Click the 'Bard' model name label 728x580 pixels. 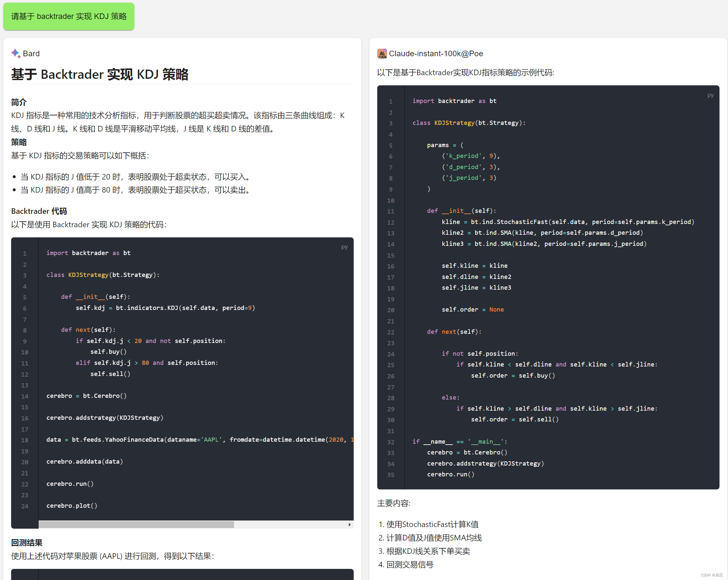coord(31,53)
